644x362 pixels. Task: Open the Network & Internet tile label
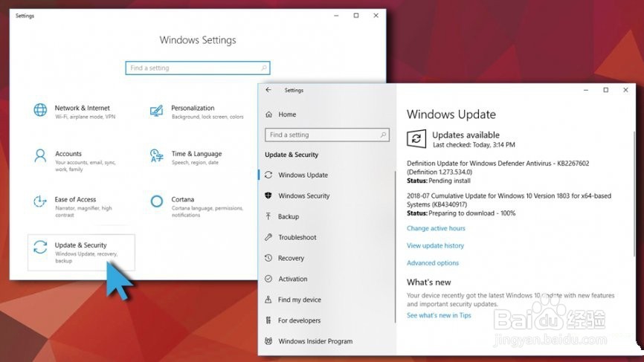coord(82,108)
